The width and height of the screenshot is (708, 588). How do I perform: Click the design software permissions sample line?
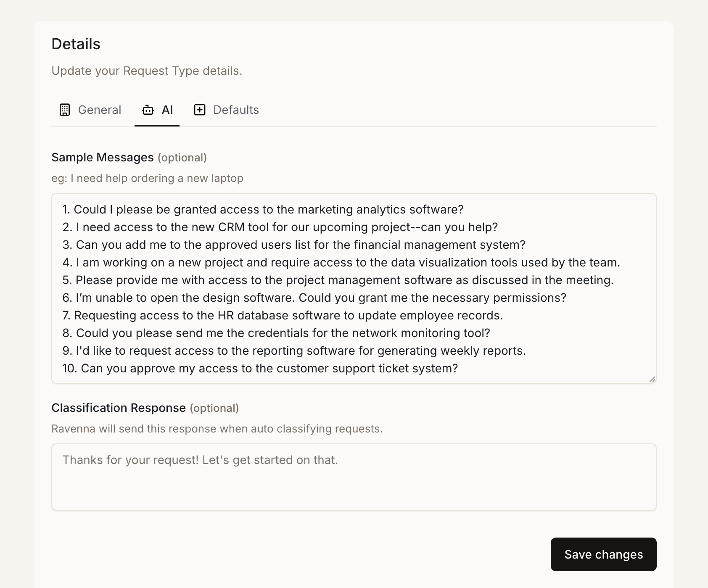(x=314, y=298)
